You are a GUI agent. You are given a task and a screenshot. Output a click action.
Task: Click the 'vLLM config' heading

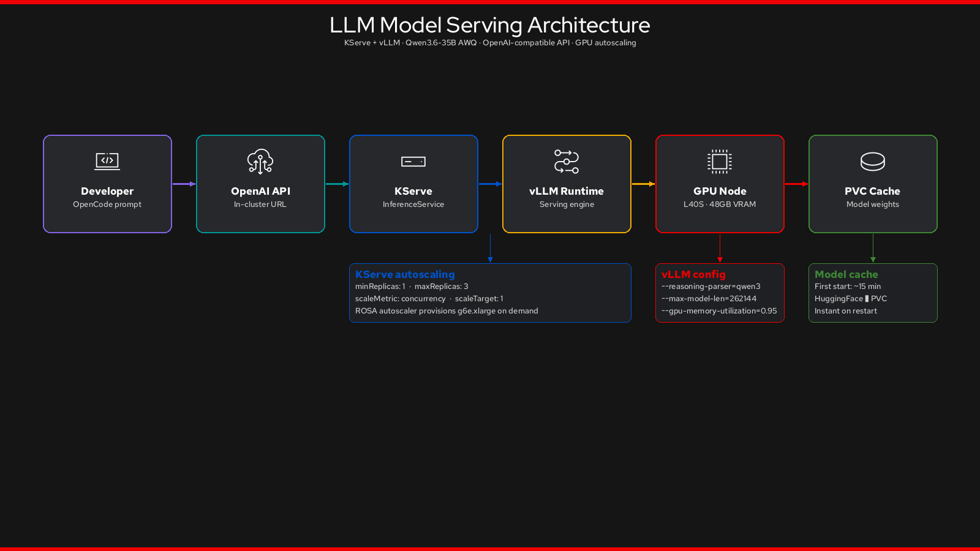[x=693, y=274]
